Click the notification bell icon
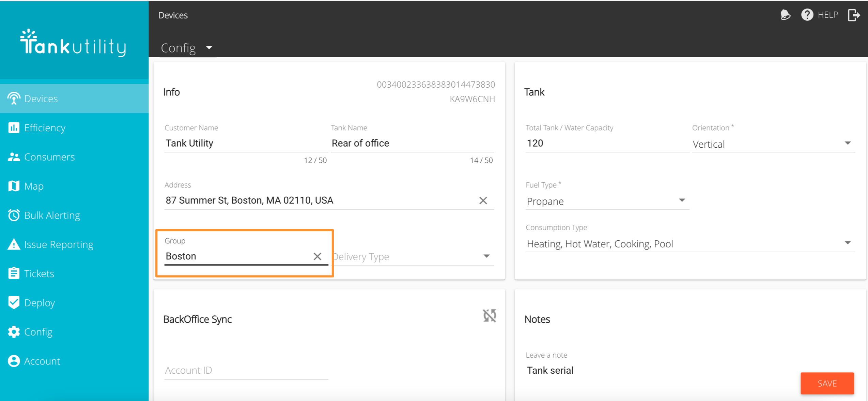The image size is (868, 401). pos(785,15)
